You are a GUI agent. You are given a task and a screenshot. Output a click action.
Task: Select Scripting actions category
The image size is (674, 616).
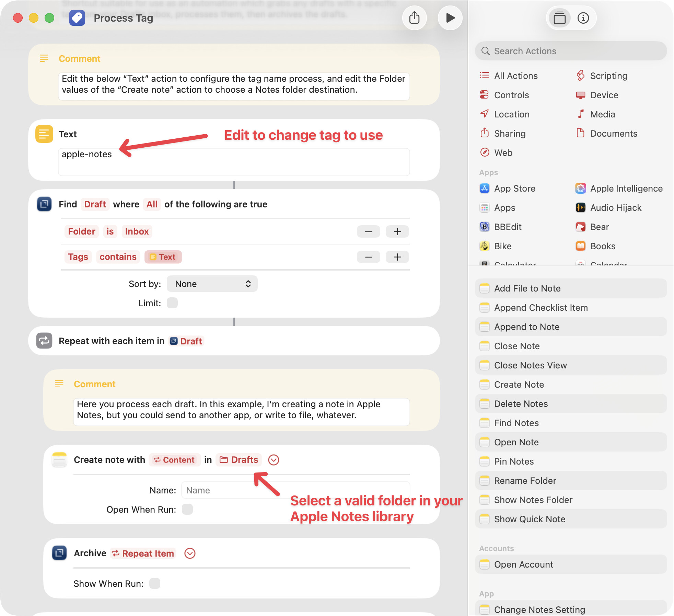608,76
